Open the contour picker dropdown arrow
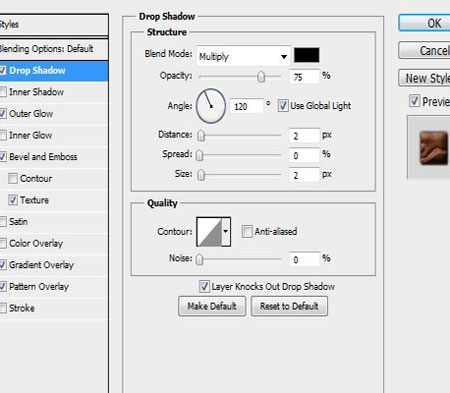Viewport: 450px width, 393px height. tap(226, 231)
